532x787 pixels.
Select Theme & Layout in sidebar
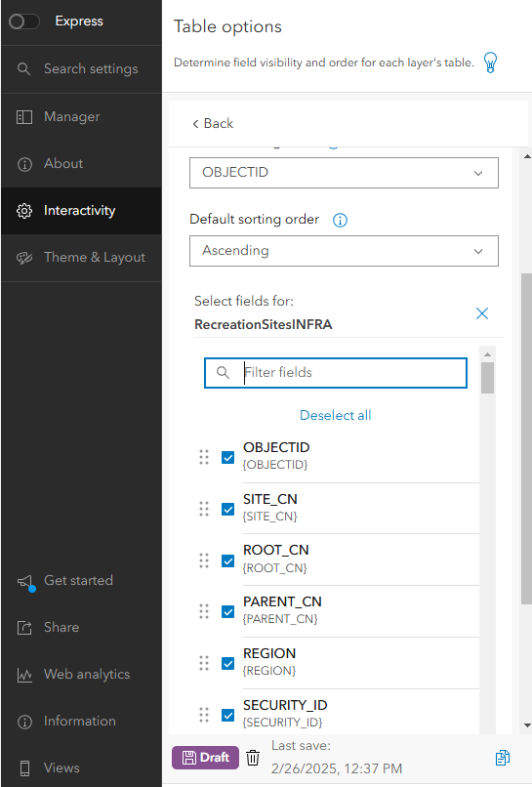tap(81, 258)
